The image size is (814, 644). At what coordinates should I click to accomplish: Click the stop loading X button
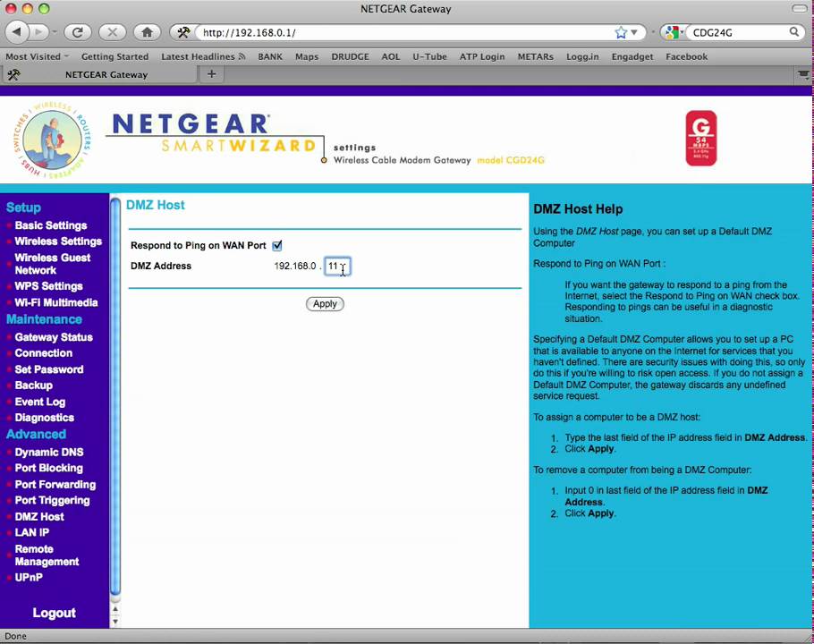[112, 32]
